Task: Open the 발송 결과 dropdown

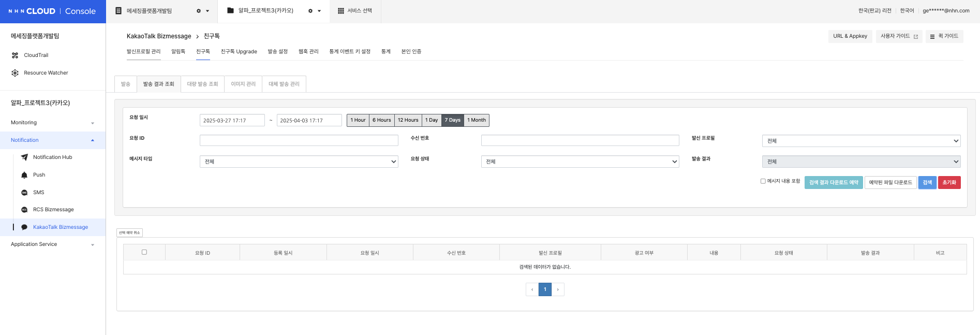Action: point(862,162)
